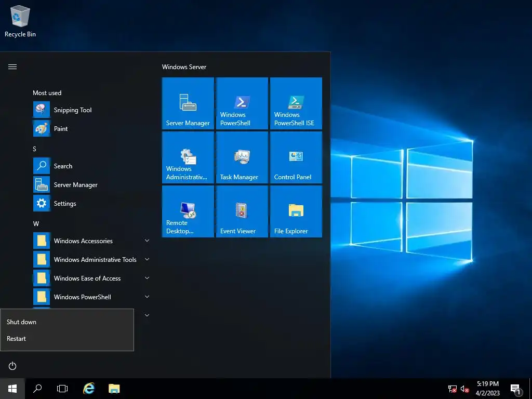Expand Windows Administrative Tools folder chevron

[x=147, y=259]
